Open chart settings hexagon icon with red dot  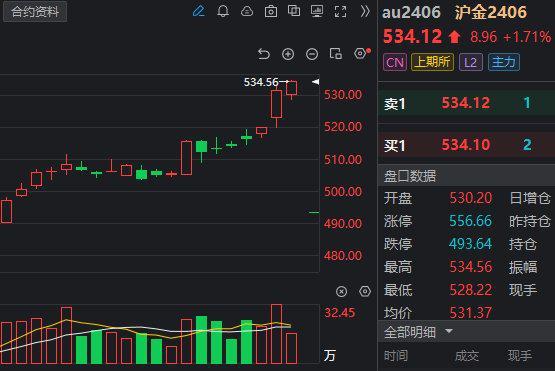361,53
